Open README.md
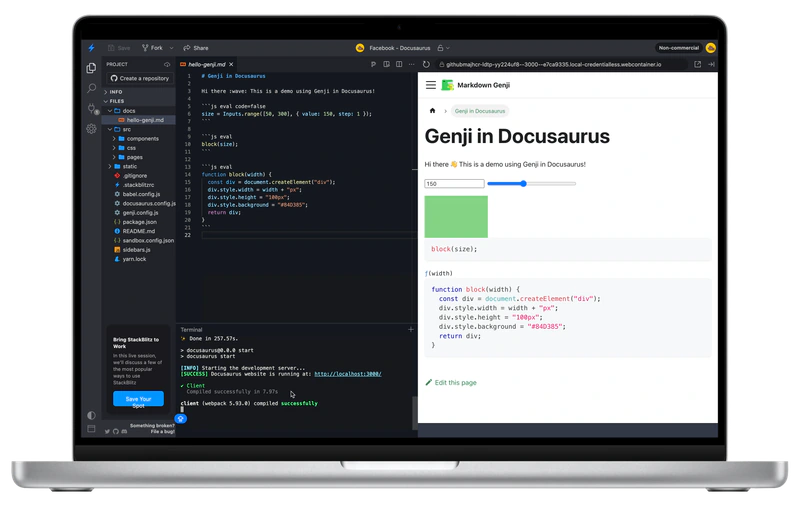Viewport: 800px width, 505px height. click(139, 231)
